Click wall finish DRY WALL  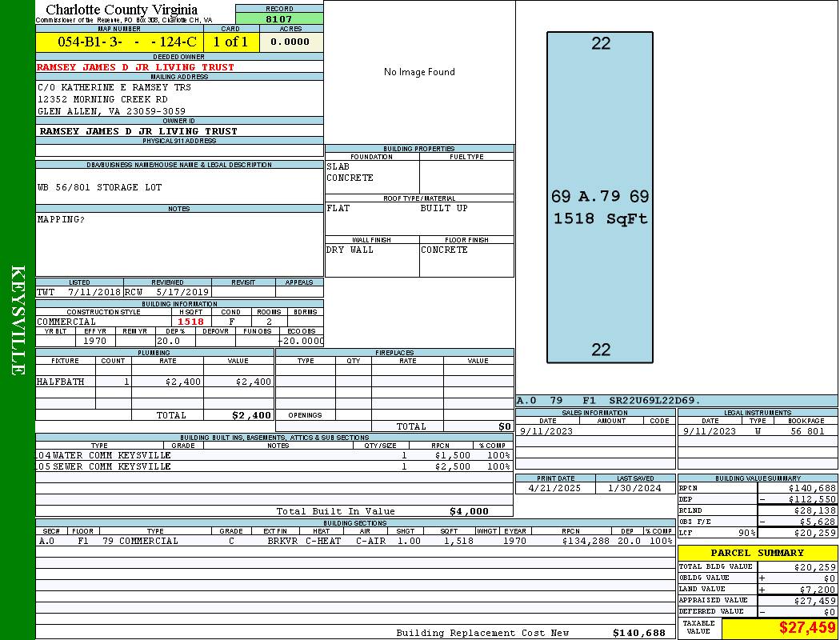pos(350,250)
